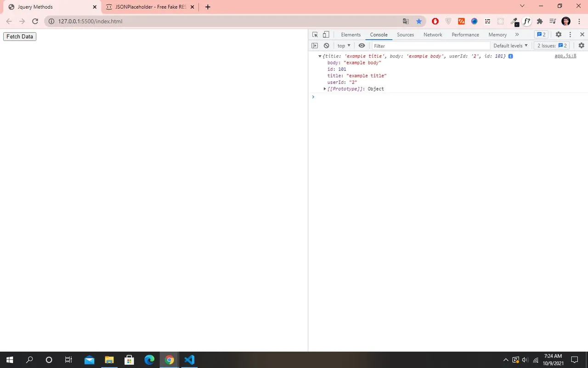
Task: Open the Performance tab
Action: (465, 34)
